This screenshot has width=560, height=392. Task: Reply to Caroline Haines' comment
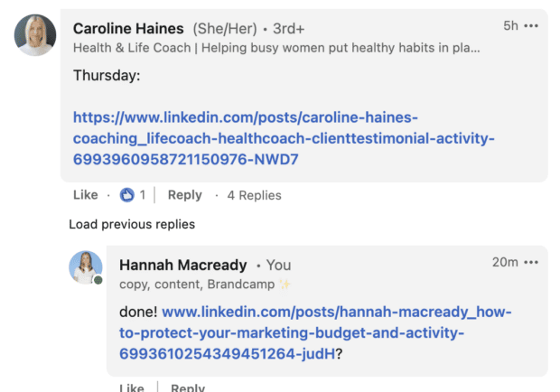(184, 194)
